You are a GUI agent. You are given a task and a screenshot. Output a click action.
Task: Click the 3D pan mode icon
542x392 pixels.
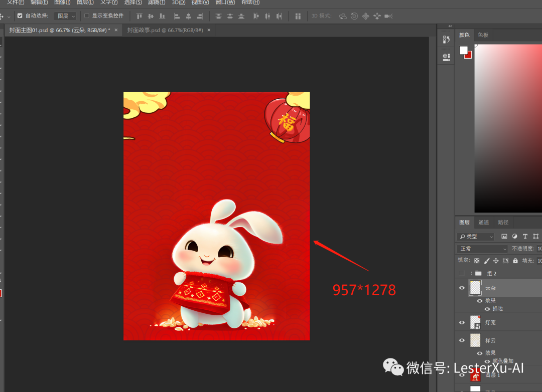click(x=366, y=16)
